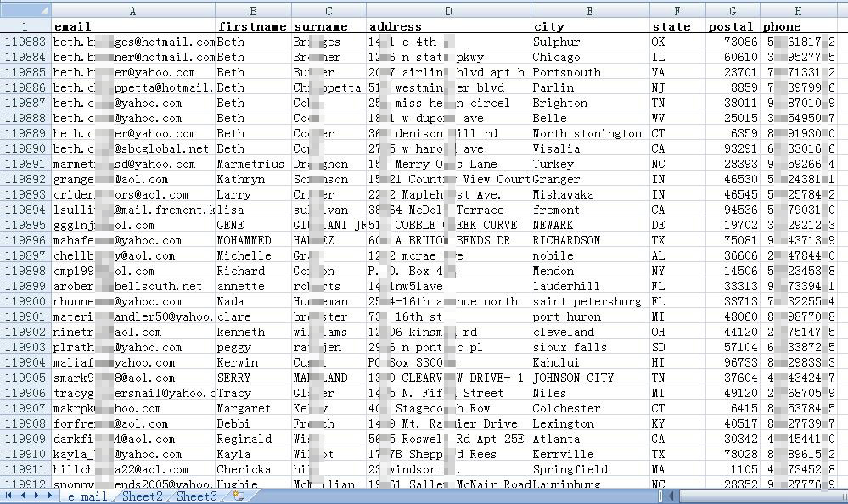Select column F header
The image size is (848, 504).
[677, 11]
